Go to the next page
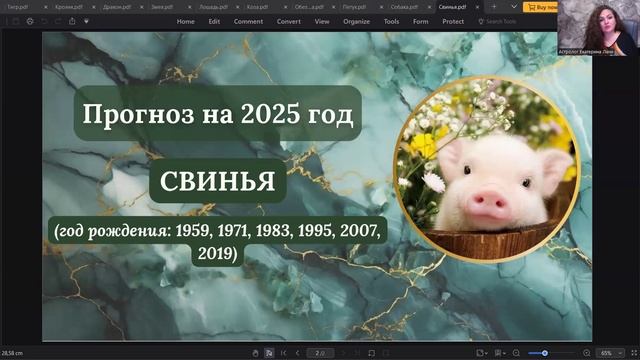The image size is (640, 360). tap(343, 353)
